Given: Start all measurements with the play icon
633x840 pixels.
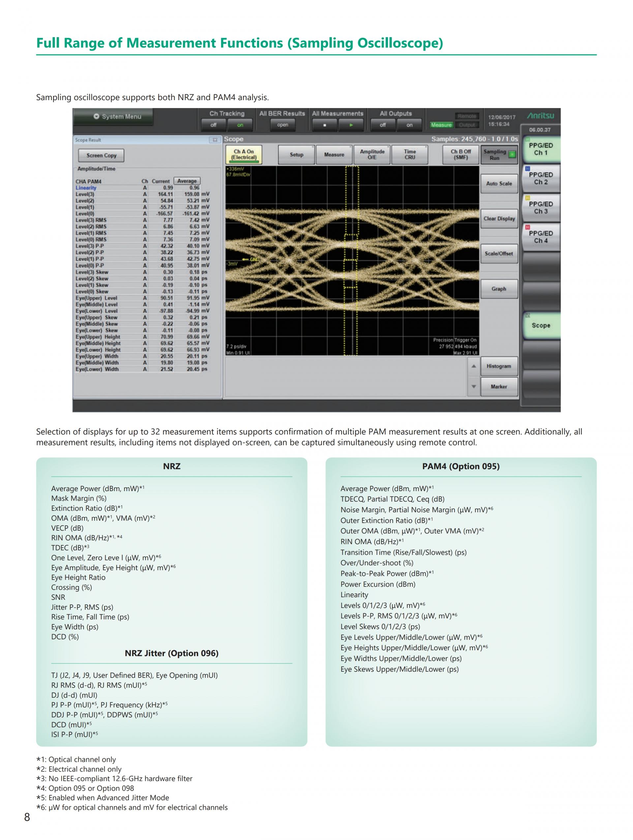Looking at the screenshot, I should point(351,125).
